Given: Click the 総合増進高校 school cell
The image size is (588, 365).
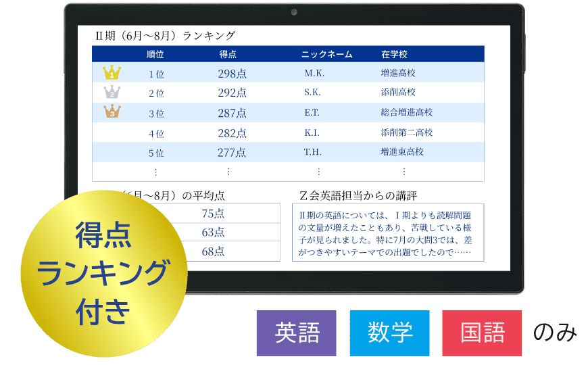Looking at the screenshot, I should [x=407, y=112].
